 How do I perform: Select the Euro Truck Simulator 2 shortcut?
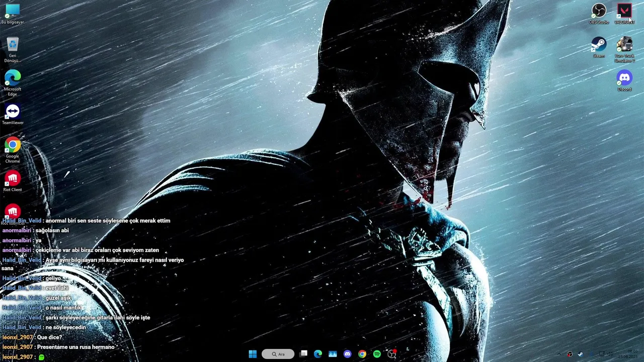624,50
